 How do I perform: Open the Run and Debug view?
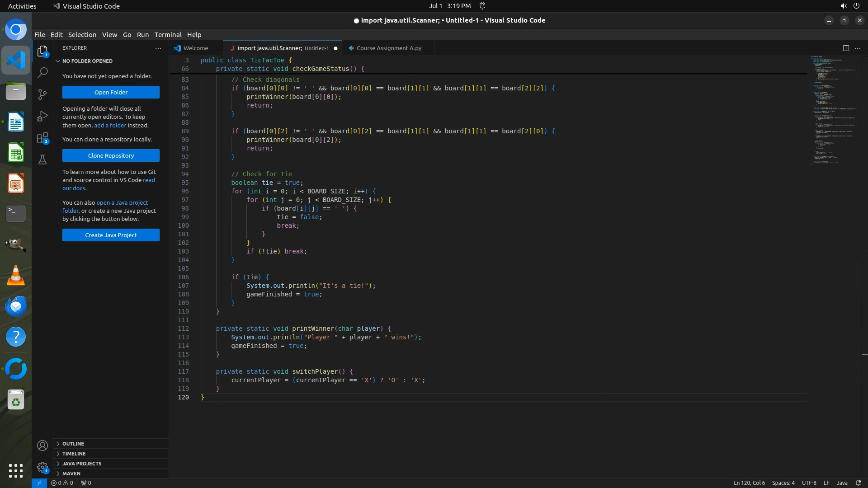[42, 116]
